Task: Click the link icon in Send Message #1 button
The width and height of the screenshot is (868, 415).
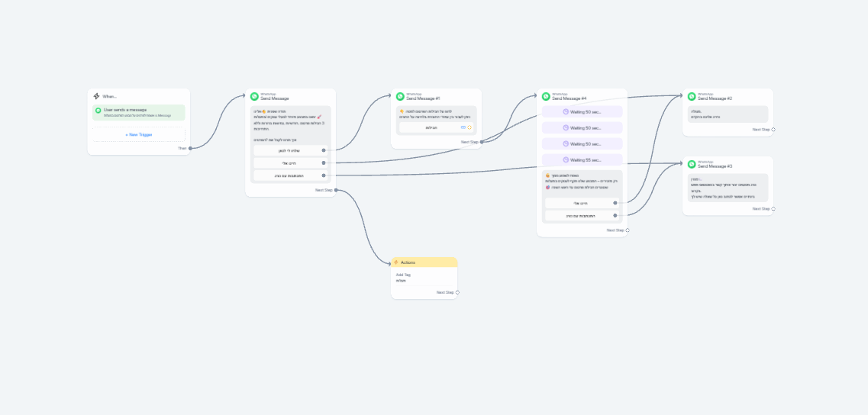Action: click(463, 127)
